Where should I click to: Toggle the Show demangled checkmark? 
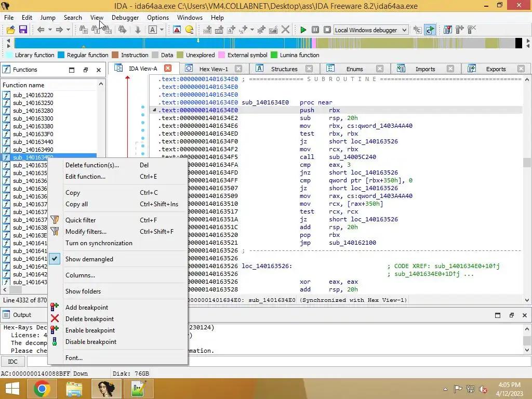pyautogui.click(x=55, y=259)
